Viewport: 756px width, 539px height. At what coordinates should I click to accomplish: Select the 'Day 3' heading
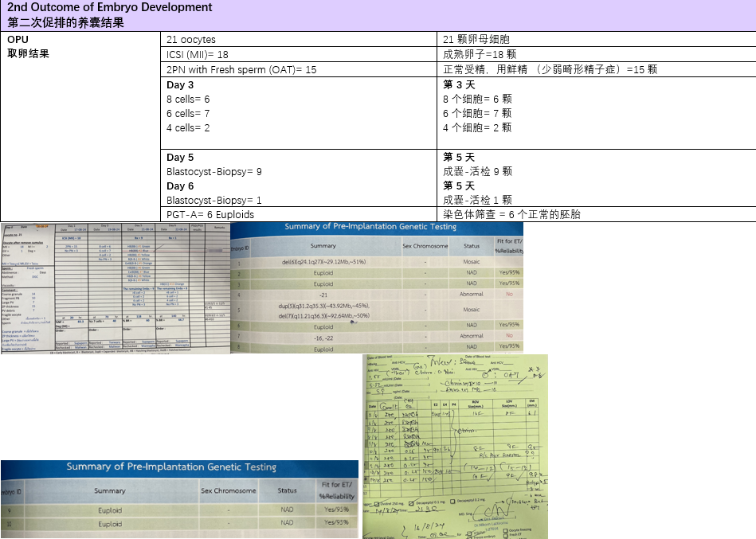click(x=180, y=84)
